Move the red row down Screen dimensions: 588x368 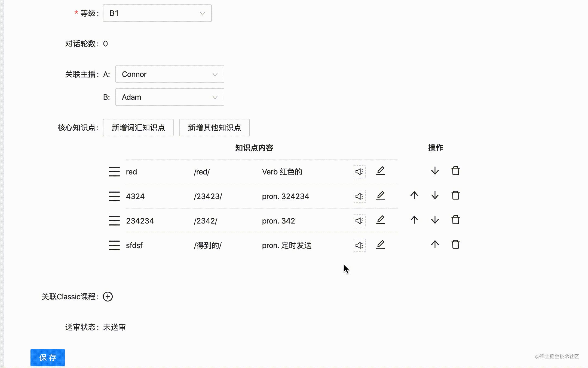pos(435,171)
